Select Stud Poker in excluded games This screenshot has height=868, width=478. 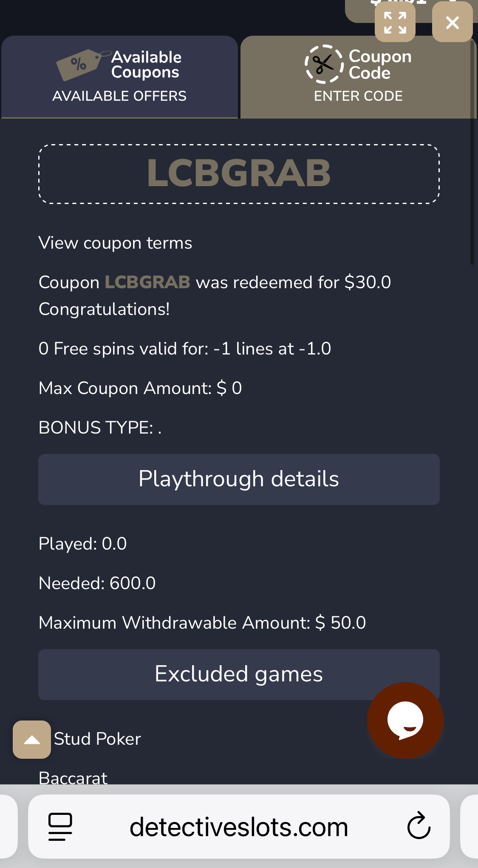[97, 739]
